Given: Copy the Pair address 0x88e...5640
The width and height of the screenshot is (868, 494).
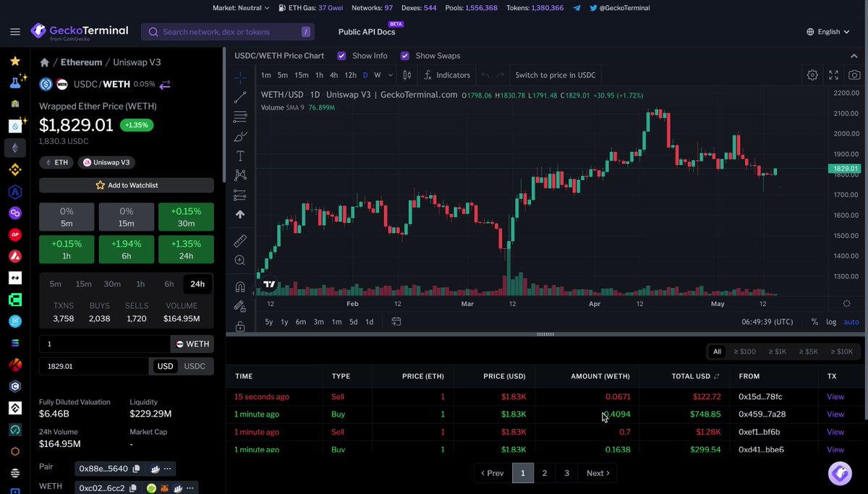Looking at the screenshot, I should pyautogui.click(x=136, y=469).
